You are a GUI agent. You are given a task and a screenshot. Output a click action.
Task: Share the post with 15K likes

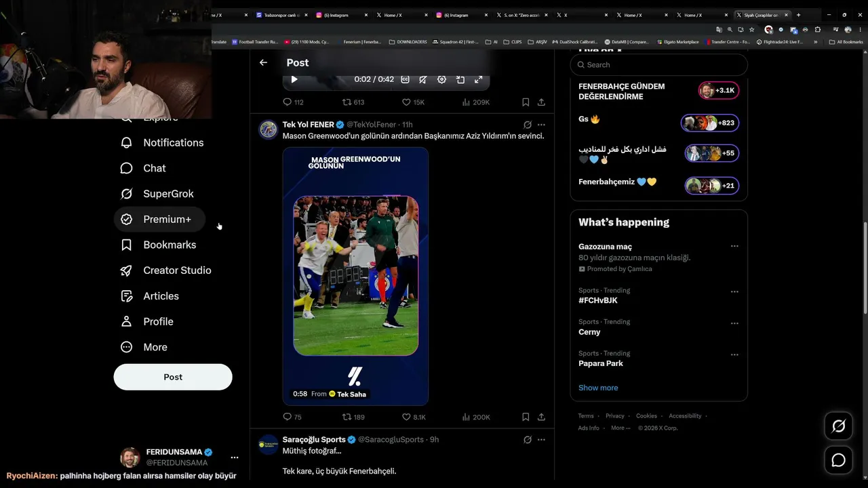pos(541,102)
